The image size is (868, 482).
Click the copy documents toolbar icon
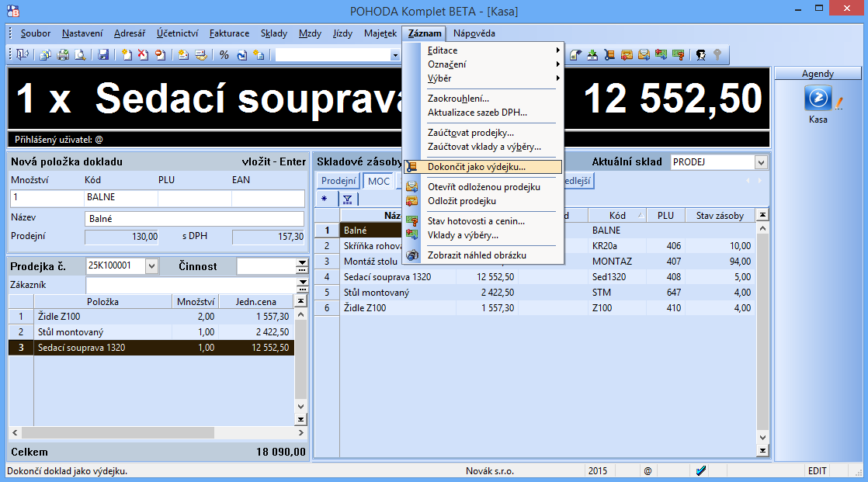click(45, 55)
